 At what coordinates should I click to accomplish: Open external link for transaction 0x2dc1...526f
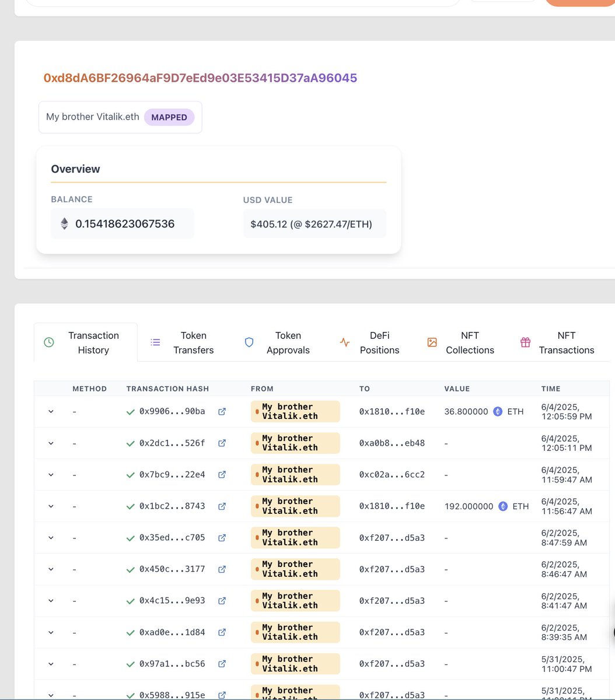click(x=222, y=443)
